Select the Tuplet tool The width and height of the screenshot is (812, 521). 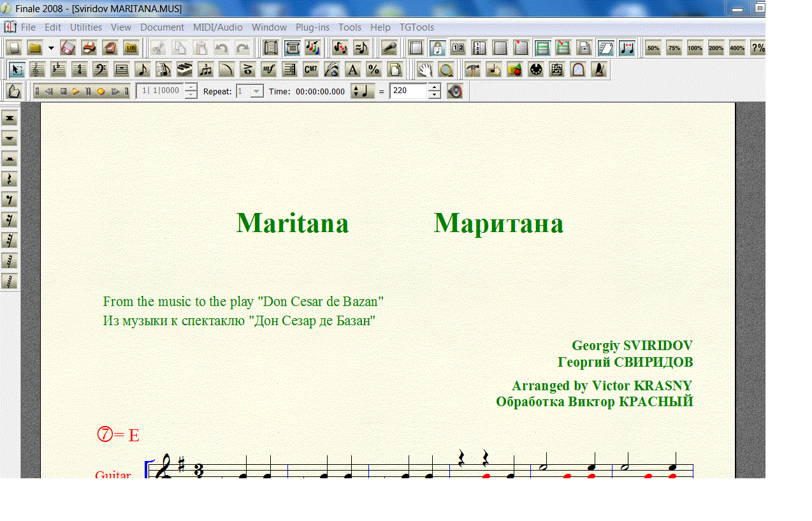pyautogui.click(x=205, y=70)
